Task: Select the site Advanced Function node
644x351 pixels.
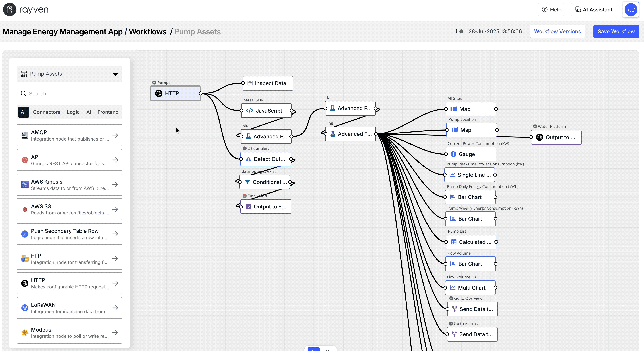Action: coord(266,137)
